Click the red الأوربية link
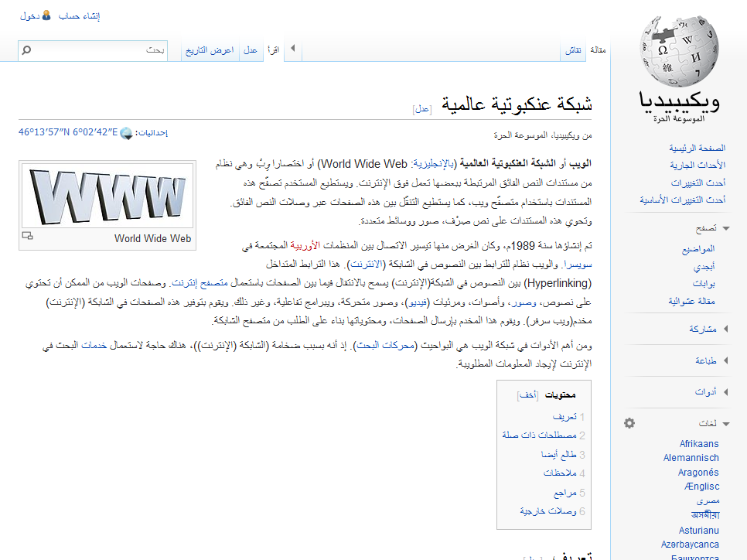747x560 pixels. (x=305, y=245)
